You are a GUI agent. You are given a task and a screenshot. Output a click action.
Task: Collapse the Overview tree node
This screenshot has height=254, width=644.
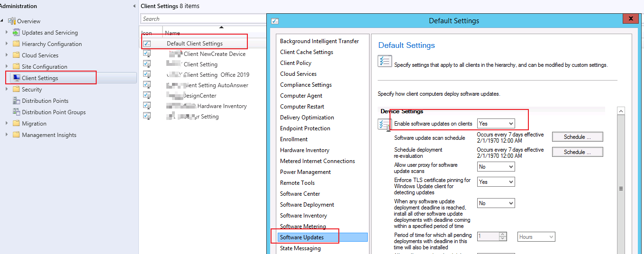click(3, 21)
